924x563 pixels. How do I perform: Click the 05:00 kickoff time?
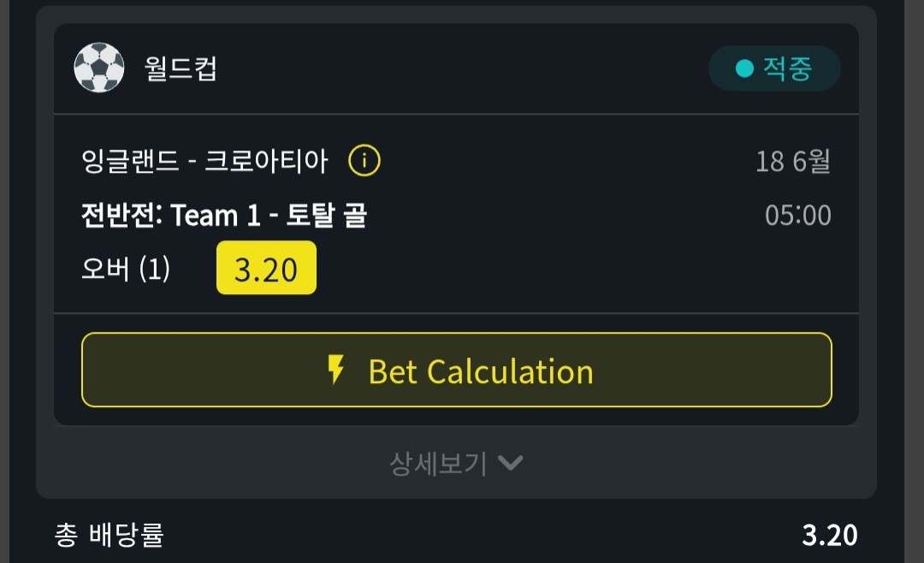point(798,215)
